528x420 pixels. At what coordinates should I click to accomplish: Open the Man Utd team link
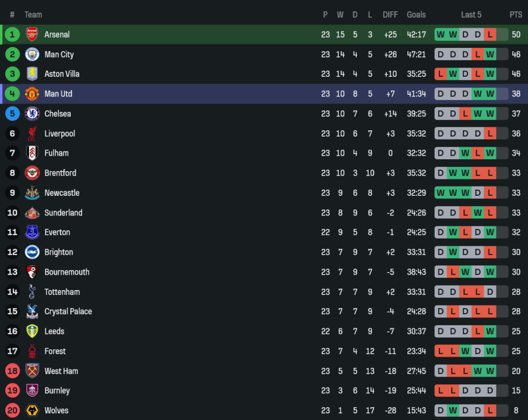[58, 94]
